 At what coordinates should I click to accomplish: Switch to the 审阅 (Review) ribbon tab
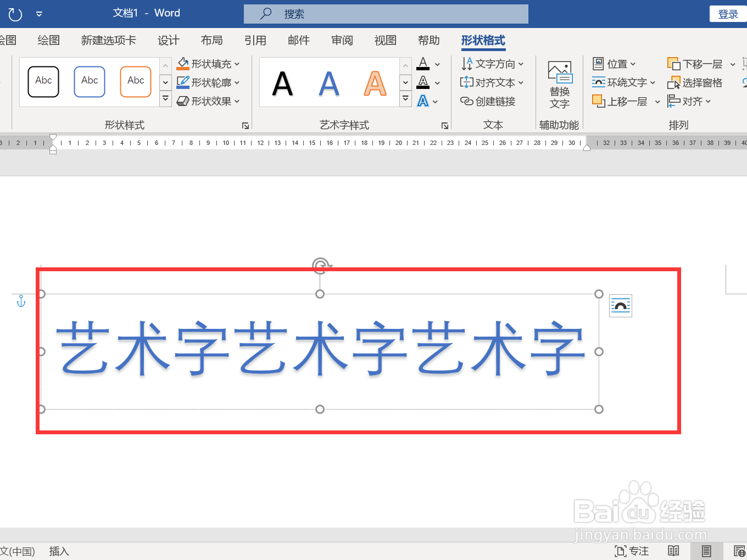tap(342, 40)
